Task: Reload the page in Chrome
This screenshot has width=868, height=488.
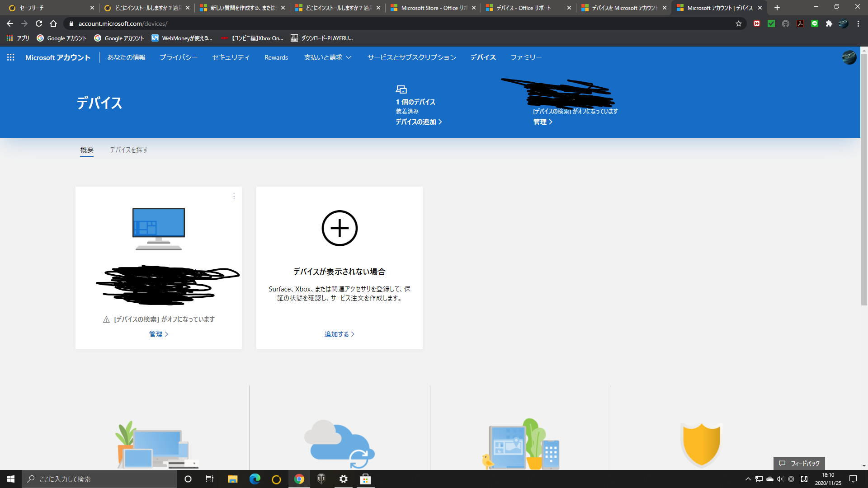Action: click(39, 23)
